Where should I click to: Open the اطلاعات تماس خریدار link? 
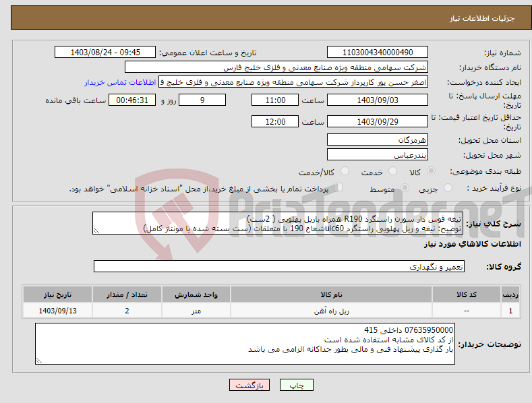coord(120,82)
